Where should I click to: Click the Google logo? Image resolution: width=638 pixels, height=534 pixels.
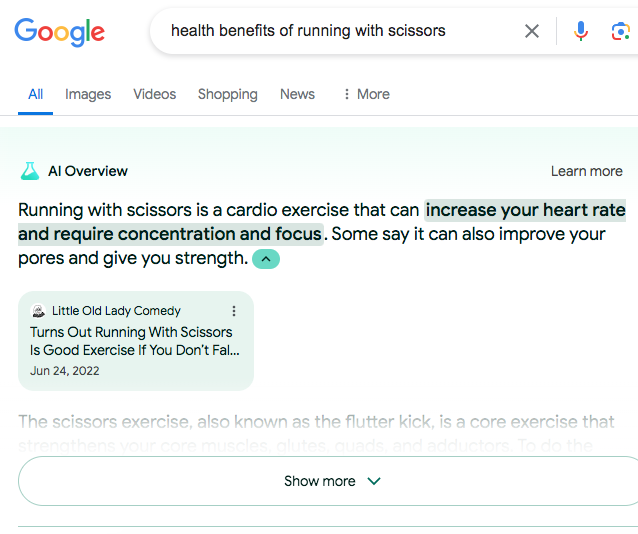pos(59,32)
